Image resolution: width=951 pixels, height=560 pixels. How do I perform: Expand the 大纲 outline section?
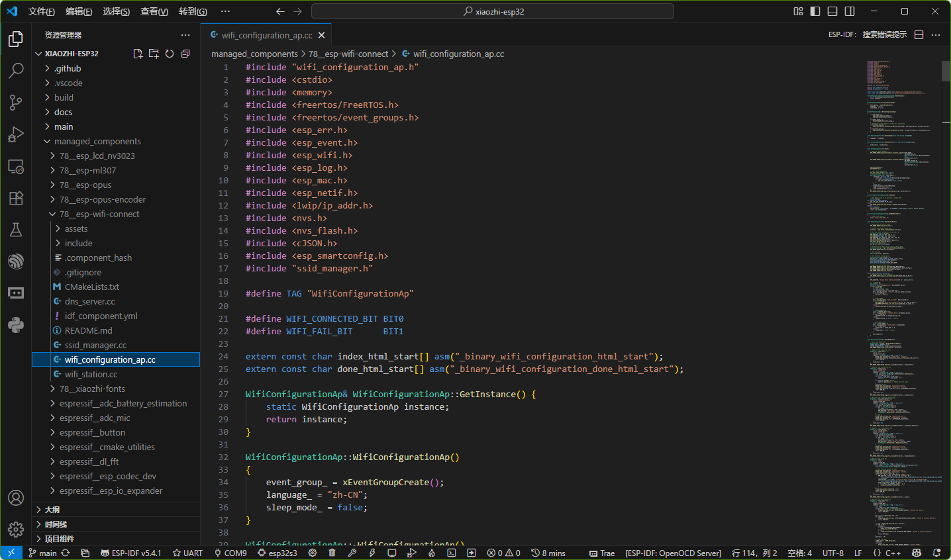[x=52, y=510]
